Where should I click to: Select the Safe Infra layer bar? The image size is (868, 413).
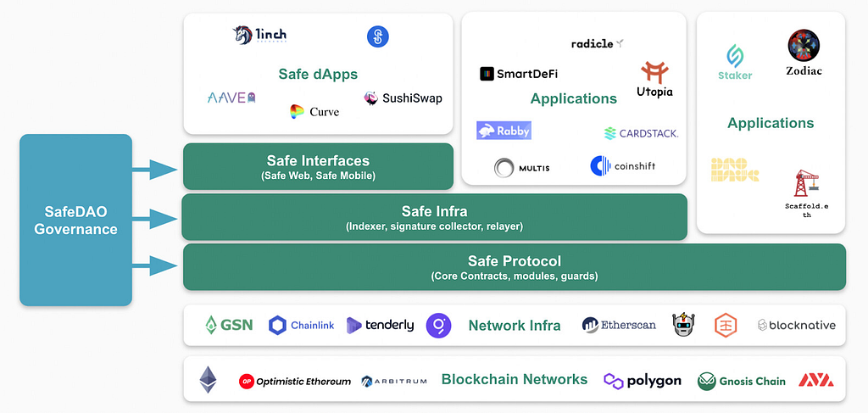435,217
